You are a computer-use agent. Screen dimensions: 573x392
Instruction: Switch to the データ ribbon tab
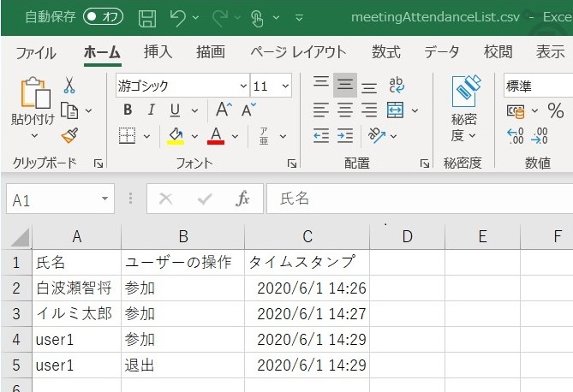click(441, 52)
